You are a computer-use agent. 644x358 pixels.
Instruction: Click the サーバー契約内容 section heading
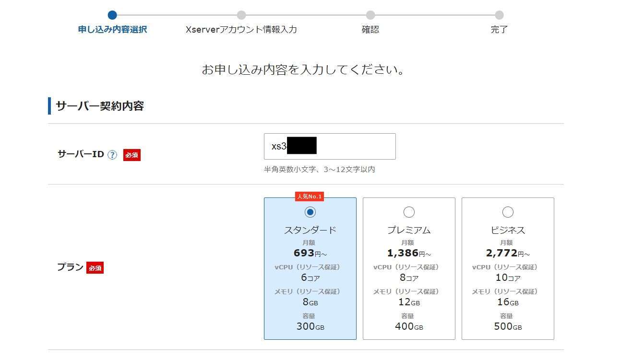point(100,106)
